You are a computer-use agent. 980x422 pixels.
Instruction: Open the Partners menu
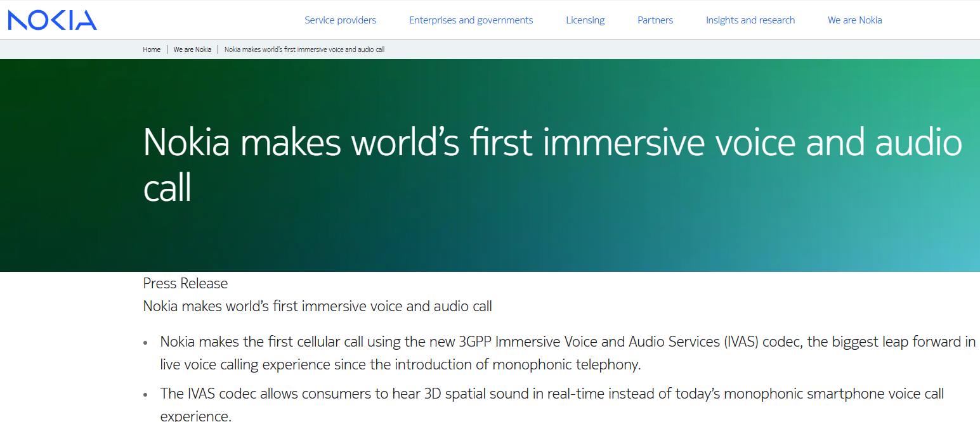coord(655,20)
